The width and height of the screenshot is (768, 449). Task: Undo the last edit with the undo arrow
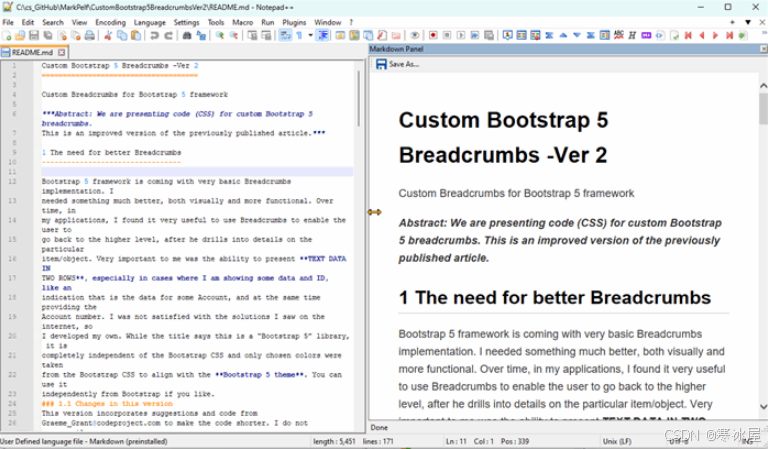tap(154, 35)
